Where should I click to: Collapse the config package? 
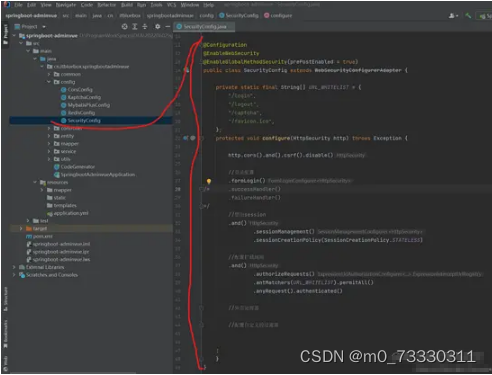coord(49,82)
